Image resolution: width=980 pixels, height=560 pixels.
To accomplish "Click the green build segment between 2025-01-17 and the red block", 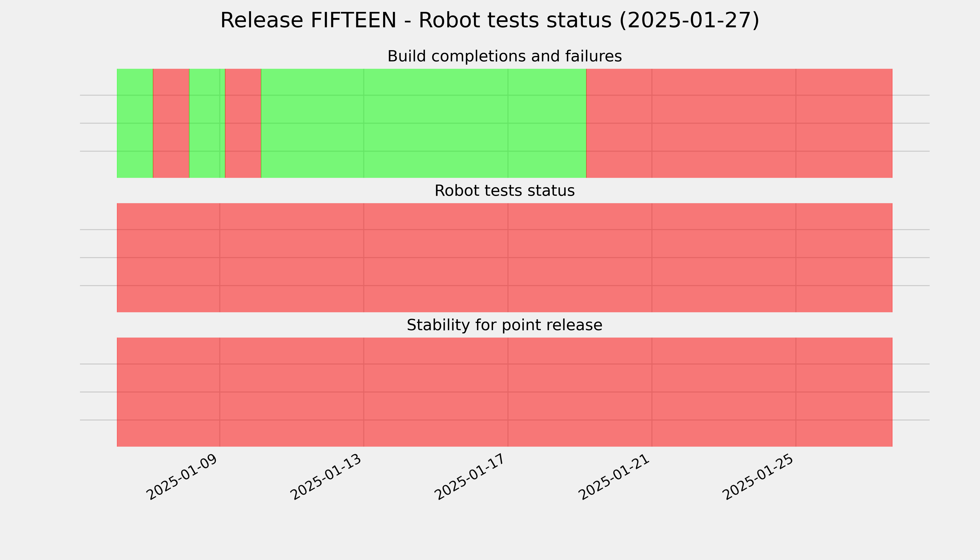I will pos(547,123).
